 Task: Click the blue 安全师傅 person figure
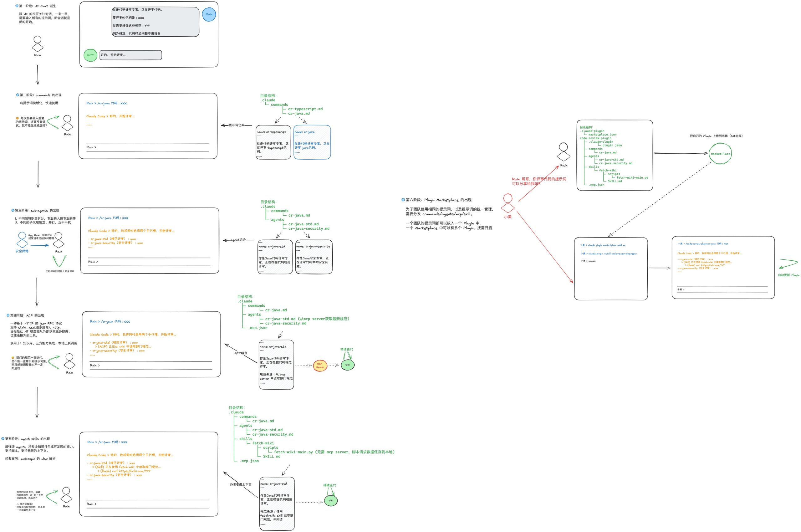22,239
